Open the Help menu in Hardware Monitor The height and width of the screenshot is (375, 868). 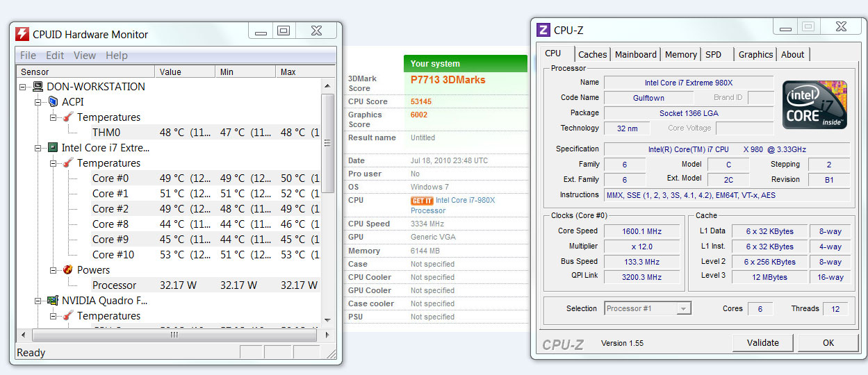117,56
